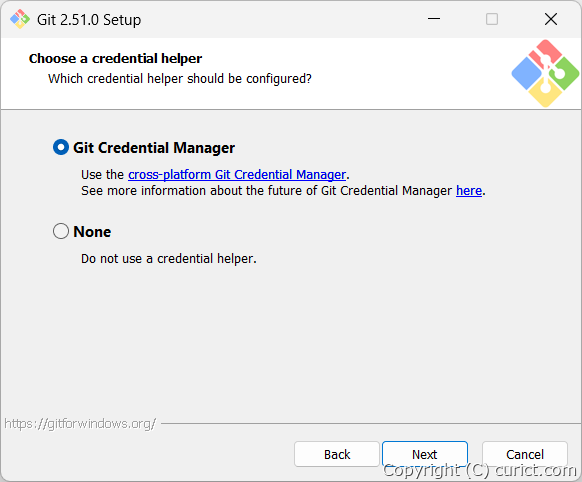The image size is (582, 482).
Task: Click the large Git logo in the header
Action: coord(545,73)
